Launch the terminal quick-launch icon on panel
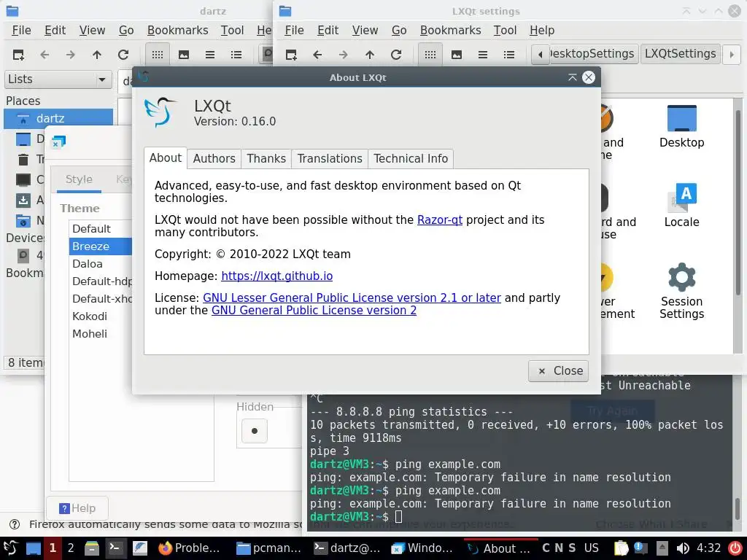Viewport: 747px width, 560px height. click(x=115, y=548)
